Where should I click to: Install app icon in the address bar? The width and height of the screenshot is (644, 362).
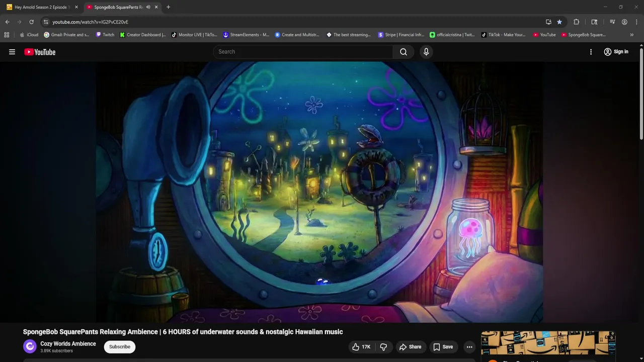[548, 22]
